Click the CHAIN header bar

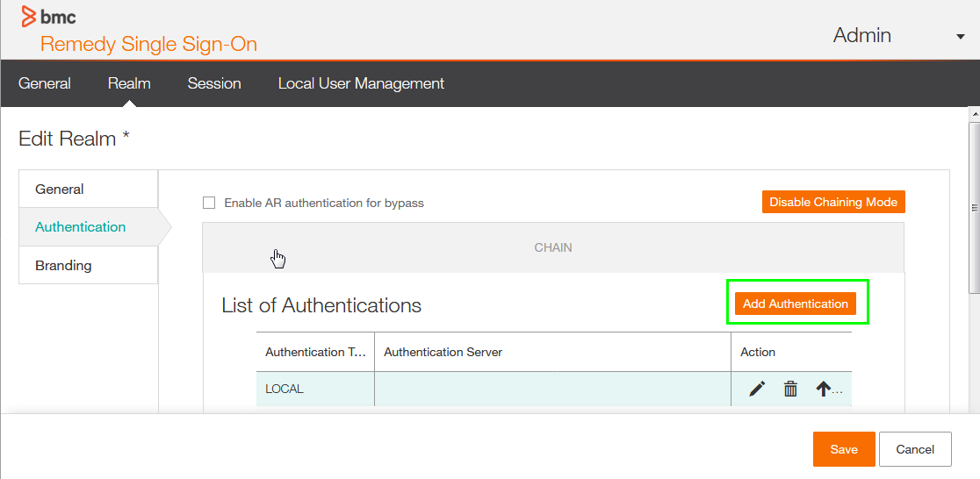(x=553, y=247)
